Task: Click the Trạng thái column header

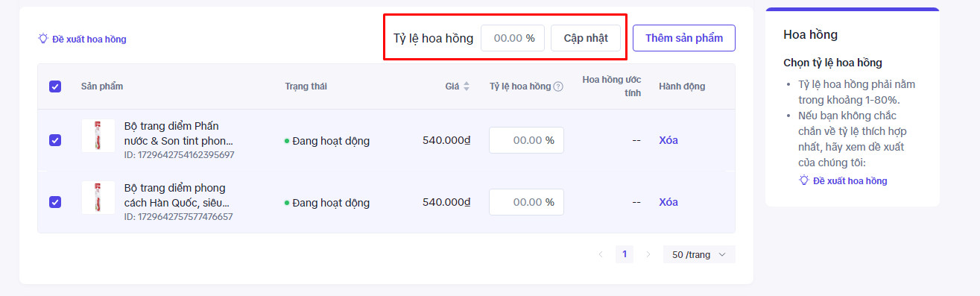Action: pyautogui.click(x=306, y=86)
